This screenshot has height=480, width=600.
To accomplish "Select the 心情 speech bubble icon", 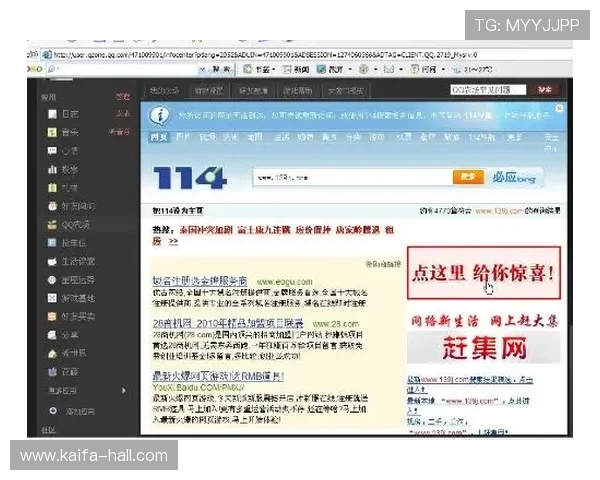I will pos(52,151).
